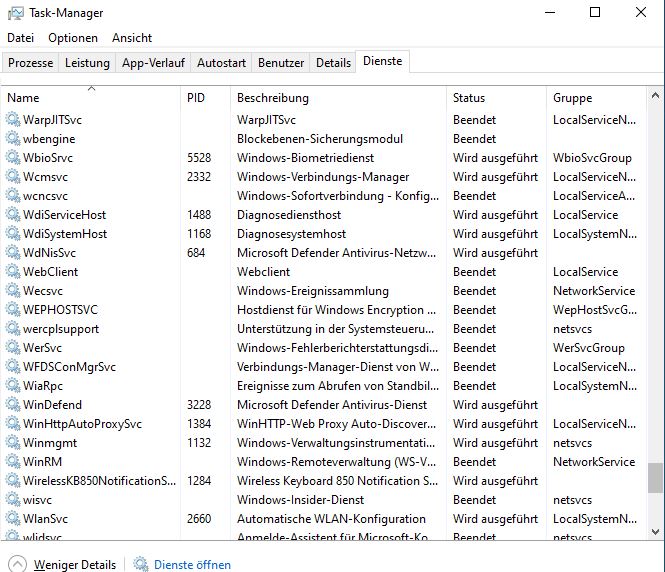Click the vertical scrollbar thumb in the services list
665x572 pixels.
(655, 478)
